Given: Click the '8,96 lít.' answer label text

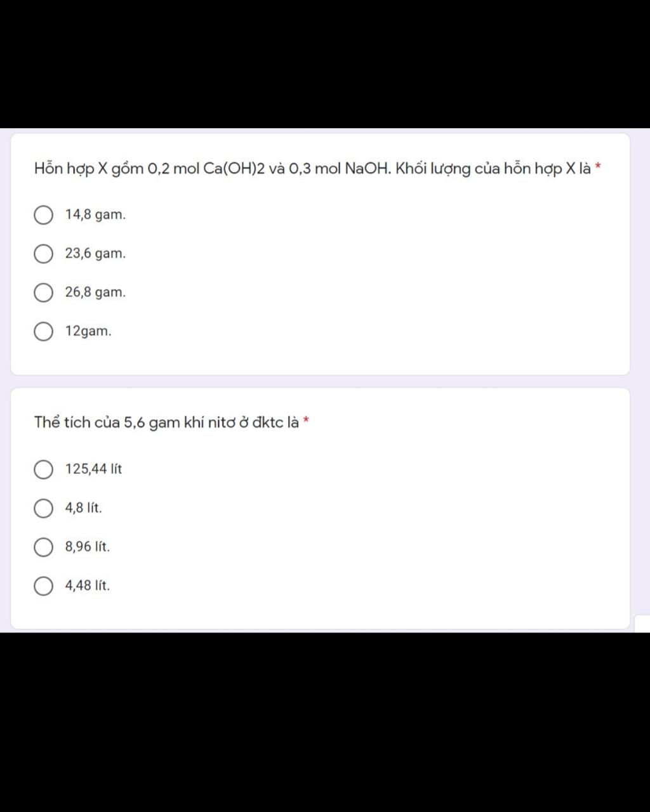Looking at the screenshot, I should pyautogui.click(x=88, y=547).
